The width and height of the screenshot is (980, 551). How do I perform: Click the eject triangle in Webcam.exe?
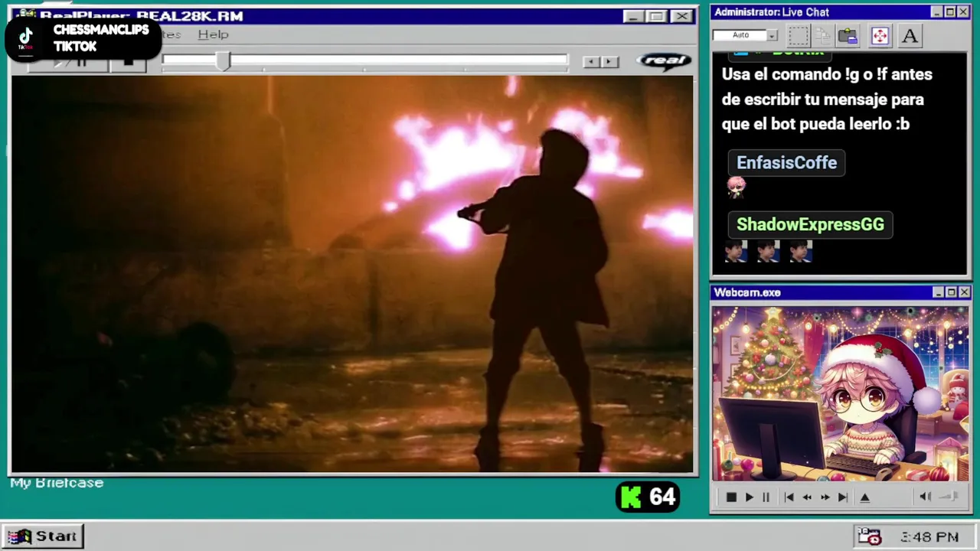click(x=864, y=497)
